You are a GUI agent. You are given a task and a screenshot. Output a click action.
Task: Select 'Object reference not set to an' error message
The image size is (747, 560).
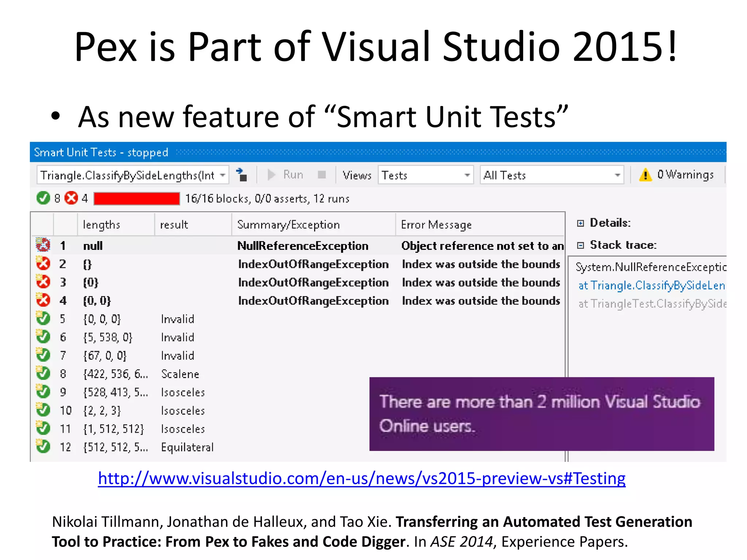click(x=483, y=246)
